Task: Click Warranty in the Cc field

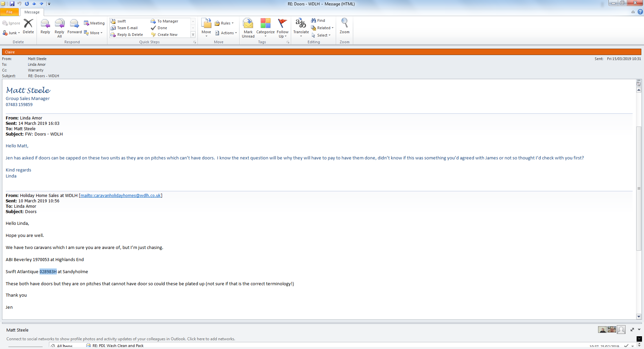Action: [x=36, y=70]
